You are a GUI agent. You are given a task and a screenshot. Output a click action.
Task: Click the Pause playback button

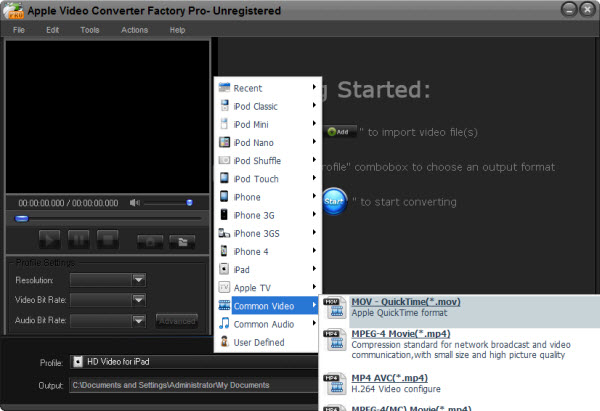[x=79, y=239]
